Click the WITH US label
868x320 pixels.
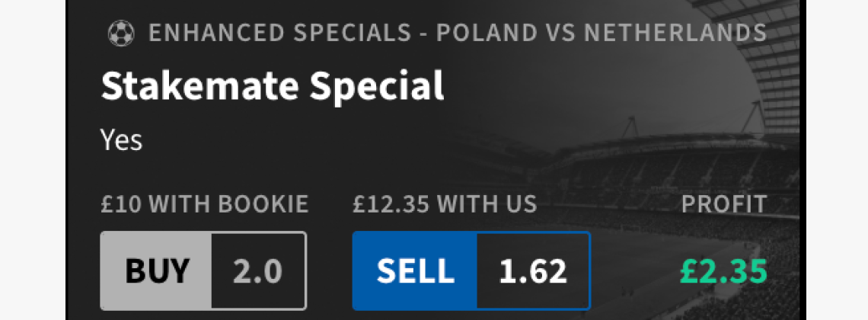click(x=487, y=204)
